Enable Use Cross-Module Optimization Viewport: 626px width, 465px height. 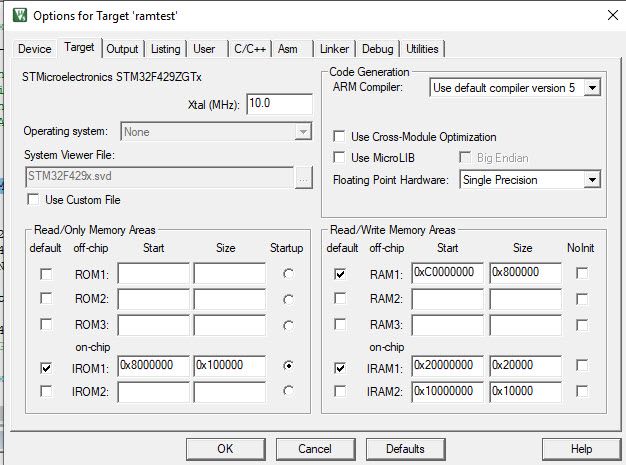pyautogui.click(x=339, y=137)
